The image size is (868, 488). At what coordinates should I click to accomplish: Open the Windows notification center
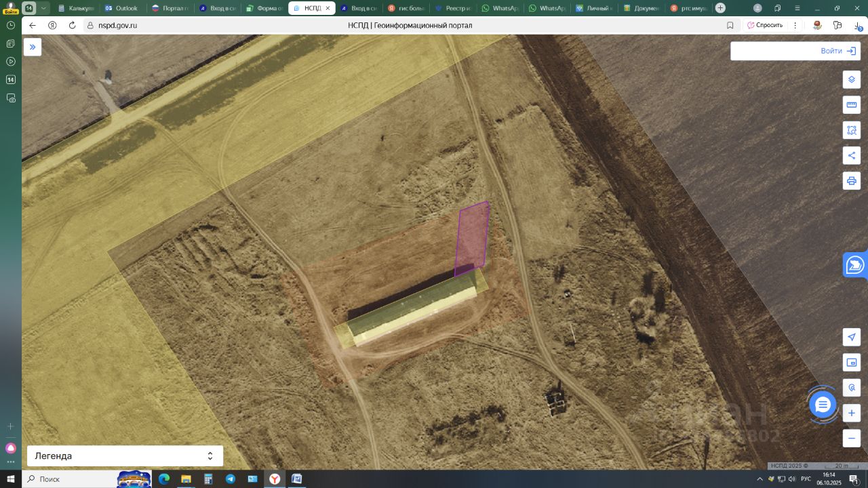(854, 479)
